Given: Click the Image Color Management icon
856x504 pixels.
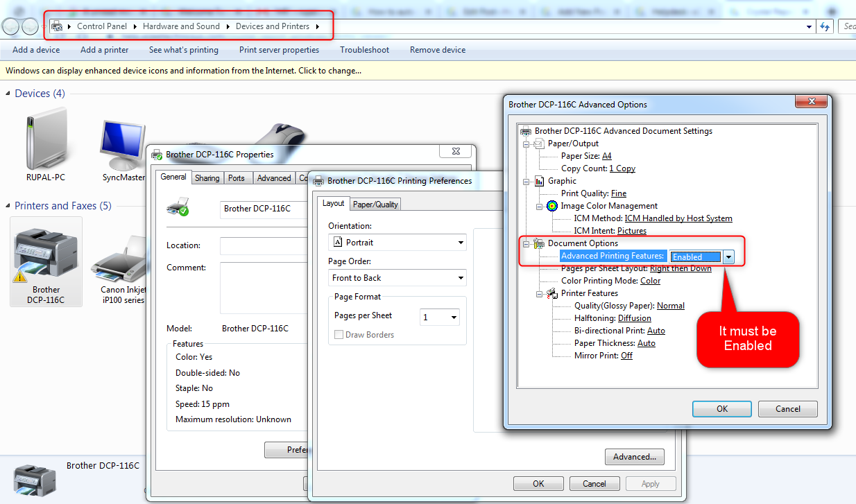Looking at the screenshot, I should pos(552,206).
